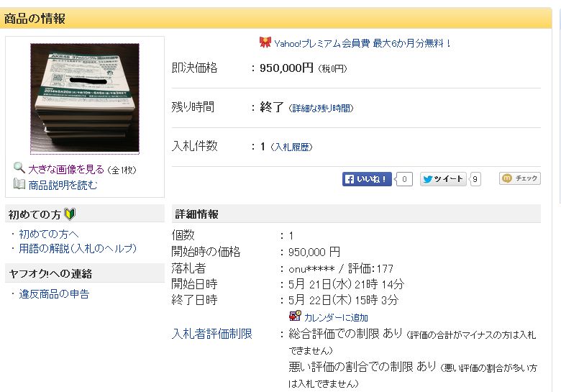Click the Twitter ツイート button
This screenshot has width=561, height=392.
pyautogui.click(x=443, y=179)
